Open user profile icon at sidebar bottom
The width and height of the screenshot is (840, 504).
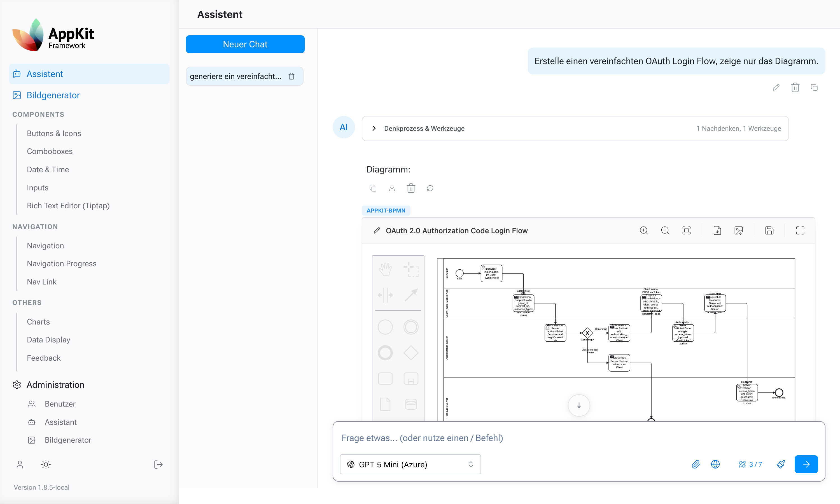click(x=20, y=464)
